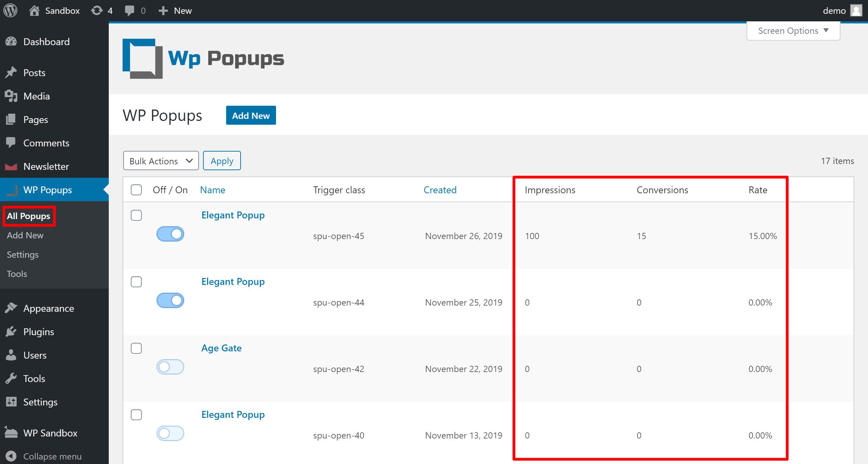The image size is (868, 464).
Task: Click the plus New icon in admin bar
Action: pyautogui.click(x=163, y=11)
